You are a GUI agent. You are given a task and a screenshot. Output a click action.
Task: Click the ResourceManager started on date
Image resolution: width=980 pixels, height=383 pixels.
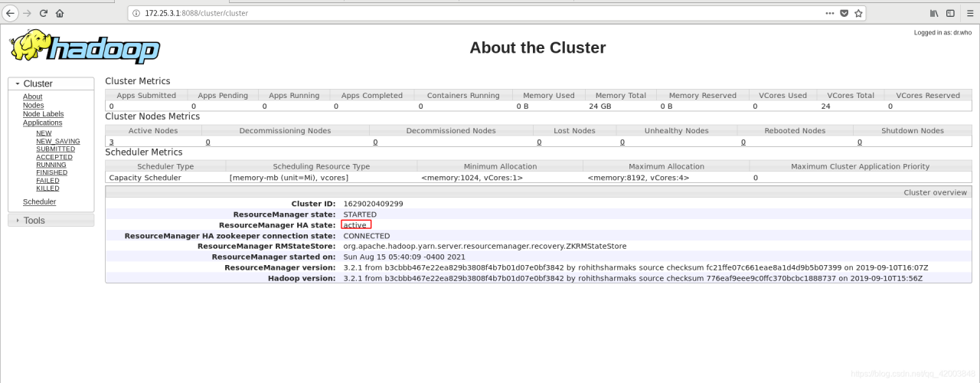[x=415, y=257]
